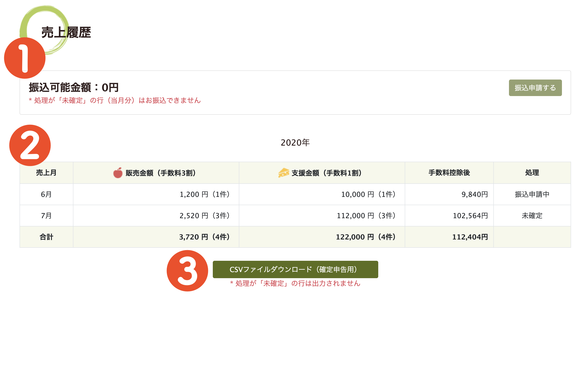Click the 手数料控除後 column header
Viewport: 588px width, 369px height.
[449, 173]
